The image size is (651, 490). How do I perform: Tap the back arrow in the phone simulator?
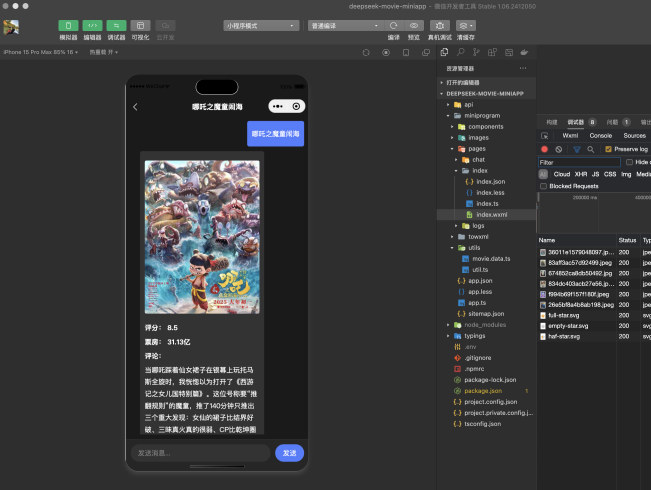click(136, 106)
